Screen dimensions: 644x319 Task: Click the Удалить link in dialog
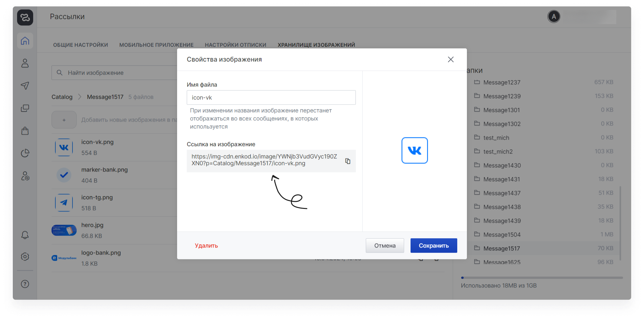point(206,246)
